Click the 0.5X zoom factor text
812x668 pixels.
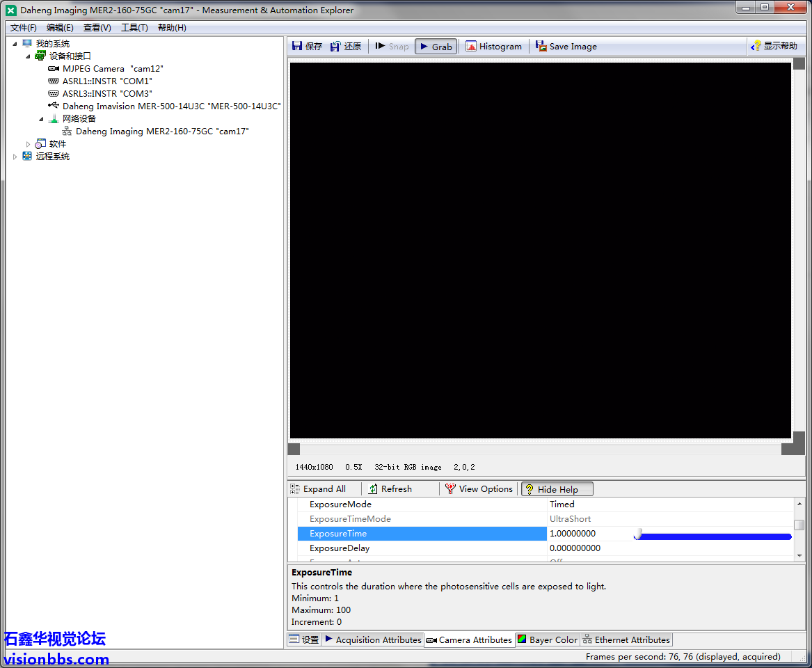click(353, 467)
